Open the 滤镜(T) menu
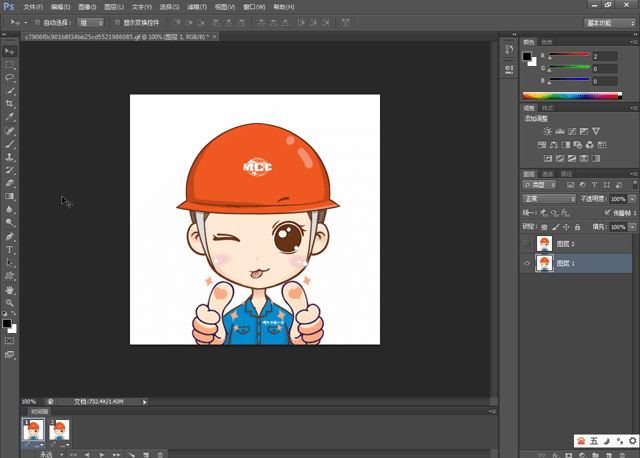This screenshot has width=640, height=458. tap(196, 6)
